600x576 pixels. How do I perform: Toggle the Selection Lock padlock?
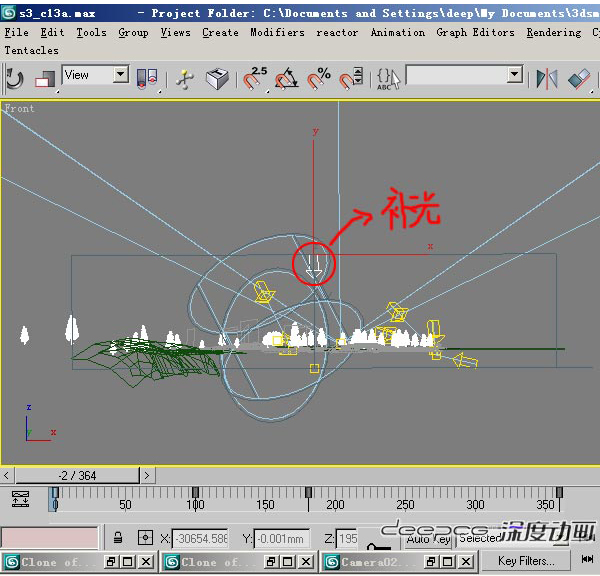point(118,538)
